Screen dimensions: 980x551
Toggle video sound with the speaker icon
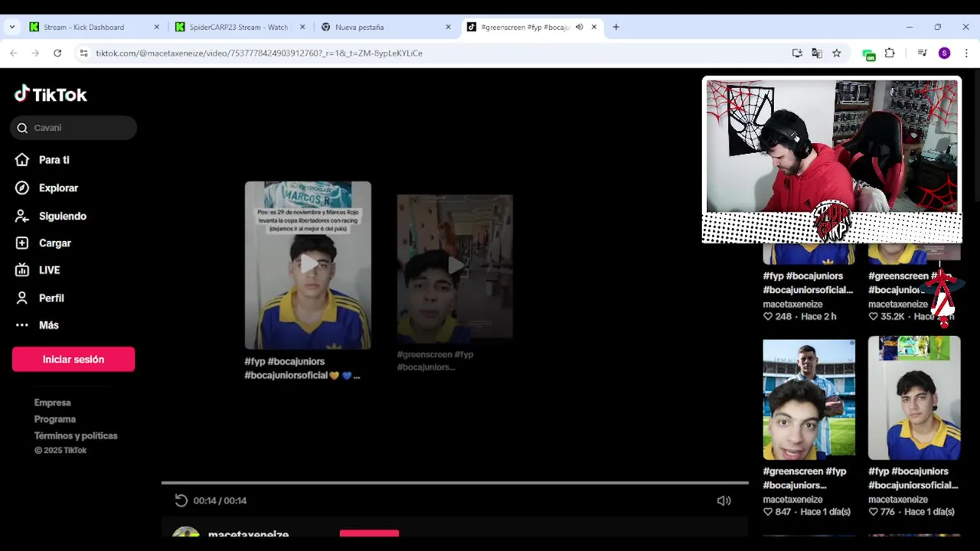724,500
